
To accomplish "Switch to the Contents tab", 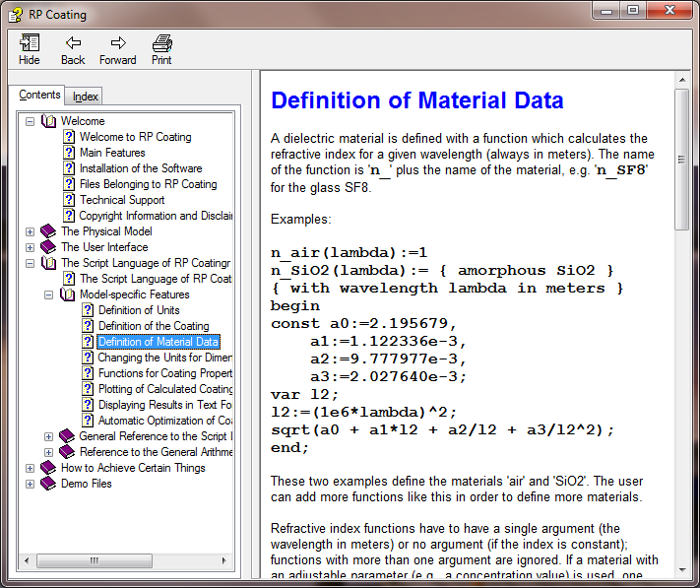I will (39, 95).
